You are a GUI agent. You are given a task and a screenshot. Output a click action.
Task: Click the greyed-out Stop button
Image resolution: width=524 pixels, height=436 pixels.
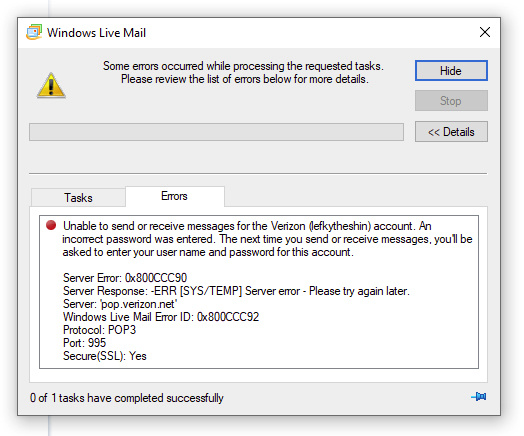(x=451, y=101)
